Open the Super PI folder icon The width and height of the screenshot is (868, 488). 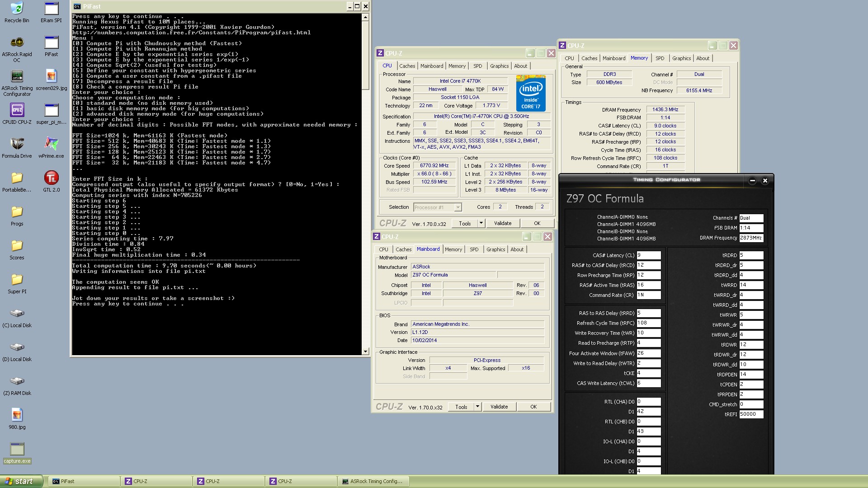coord(17,283)
